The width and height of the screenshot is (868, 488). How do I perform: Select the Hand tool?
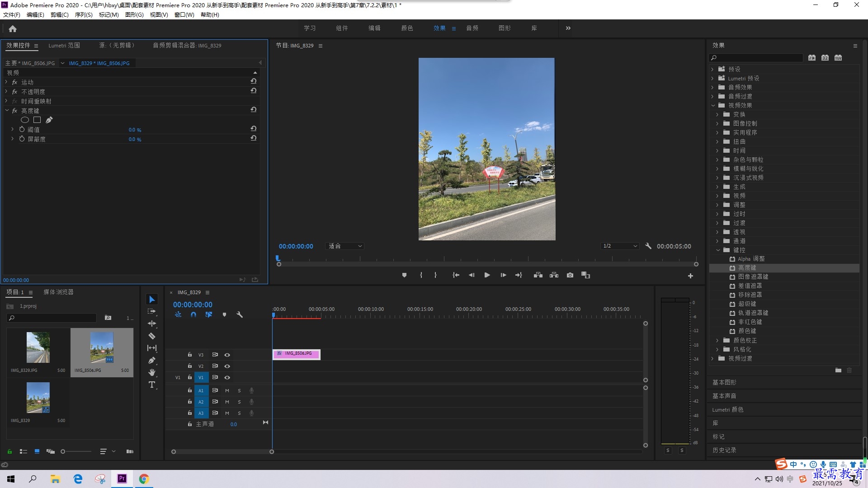[x=152, y=372]
